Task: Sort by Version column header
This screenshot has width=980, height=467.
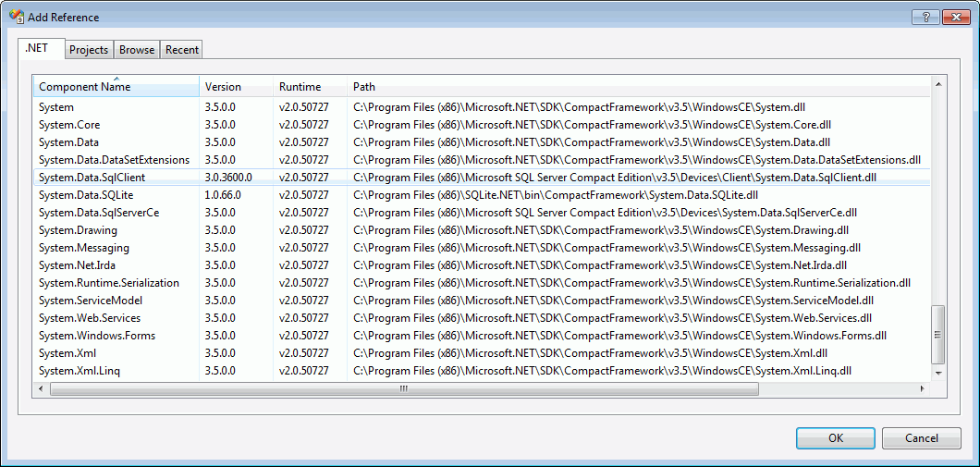Action: point(237,86)
